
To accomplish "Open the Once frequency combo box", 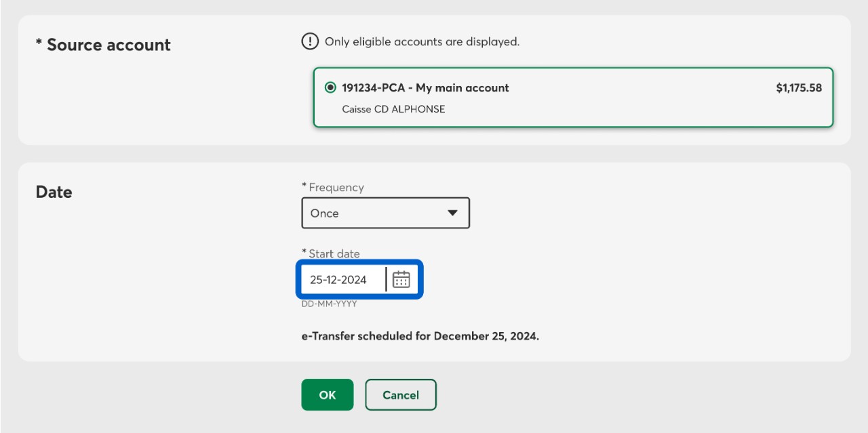I will tap(385, 213).
